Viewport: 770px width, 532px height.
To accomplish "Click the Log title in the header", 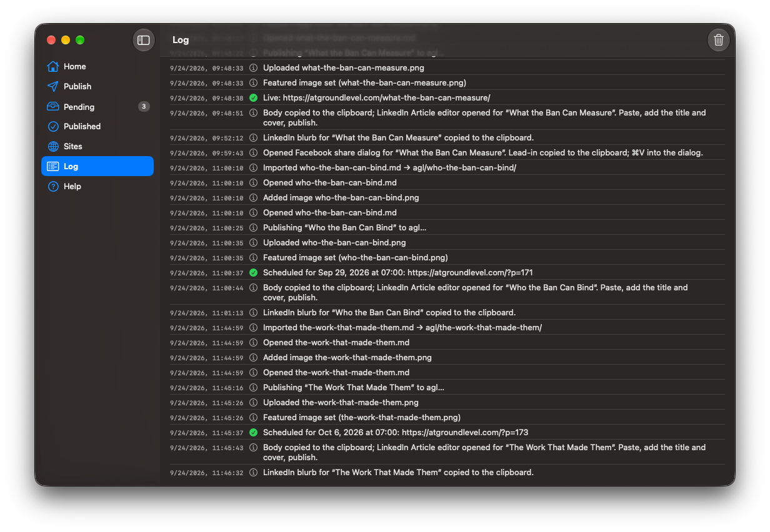I will 181,40.
